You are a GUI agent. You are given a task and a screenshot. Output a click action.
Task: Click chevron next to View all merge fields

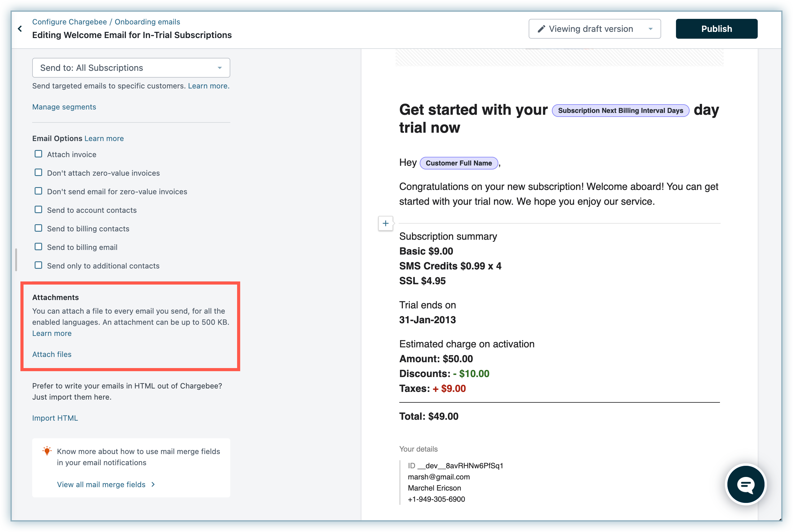click(153, 484)
